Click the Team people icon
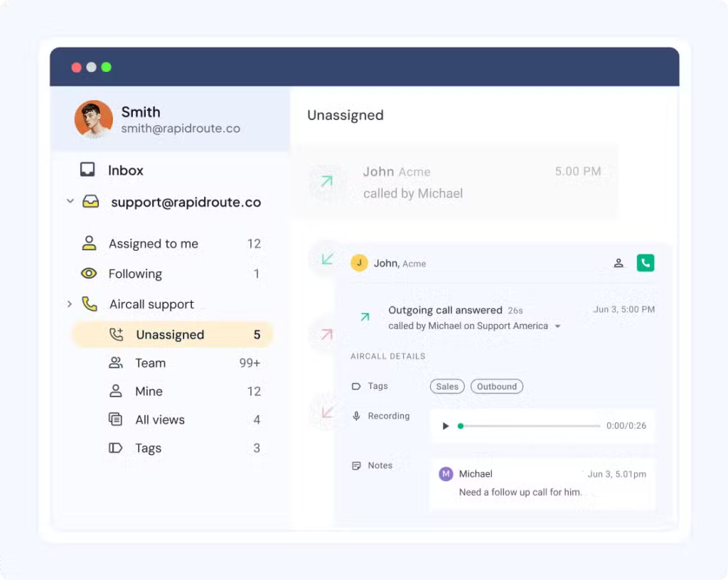The width and height of the screenshot is (728, 580). pos(116,362)
